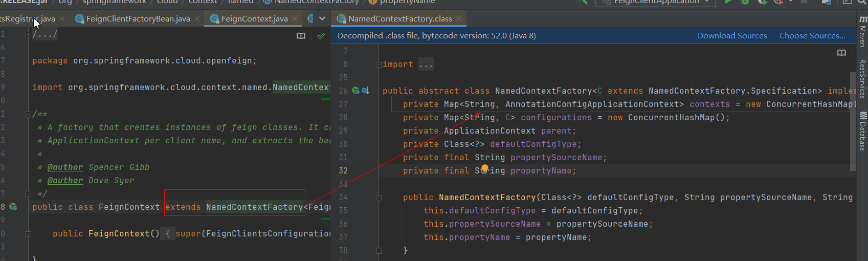Click the package statement 'org.springframework.cloud.openfeign'

click(163, 61)
